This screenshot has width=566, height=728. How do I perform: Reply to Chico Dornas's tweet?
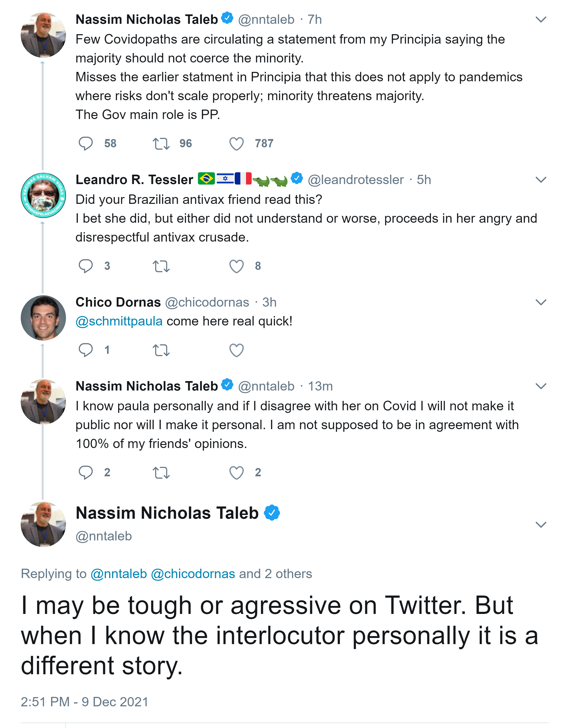[x=86, y=350]
